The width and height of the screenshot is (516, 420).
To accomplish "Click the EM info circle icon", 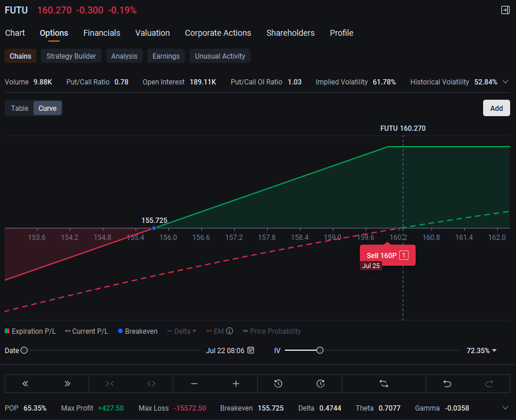I will pyautogui.click(x=230, y=331).
